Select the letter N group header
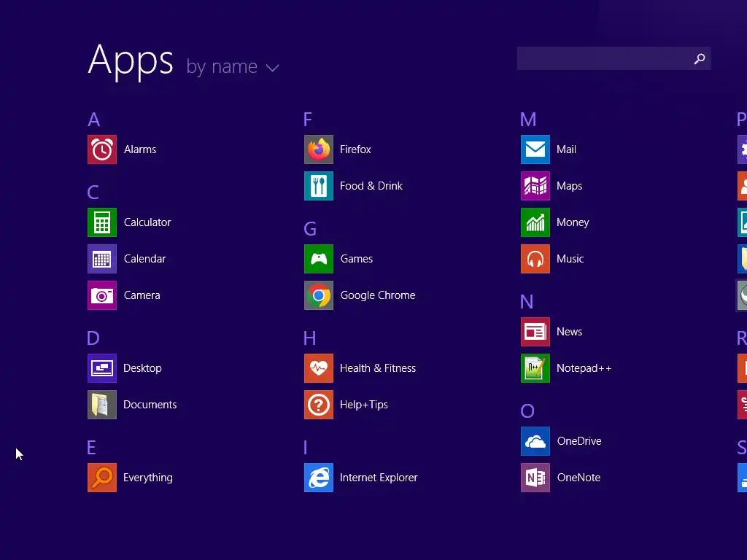Viewport: 747px width, 560px height. pyautogui.click(x=527, y=302)
